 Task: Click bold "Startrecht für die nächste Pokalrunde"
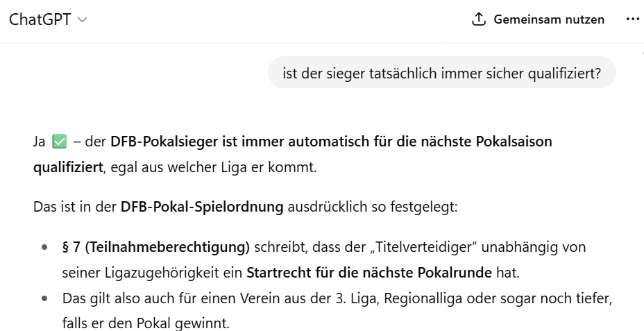point(368,273)
